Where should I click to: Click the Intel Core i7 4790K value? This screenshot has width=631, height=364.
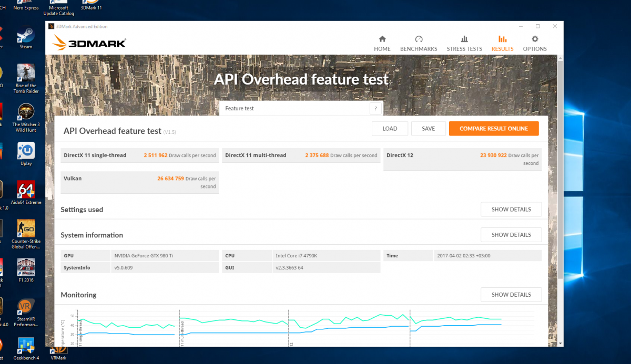tap(296, 256)
